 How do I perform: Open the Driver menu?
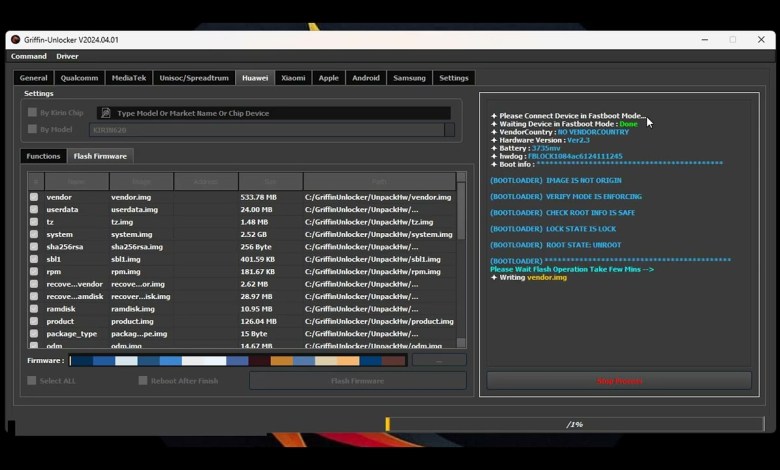tap(67, 56)
